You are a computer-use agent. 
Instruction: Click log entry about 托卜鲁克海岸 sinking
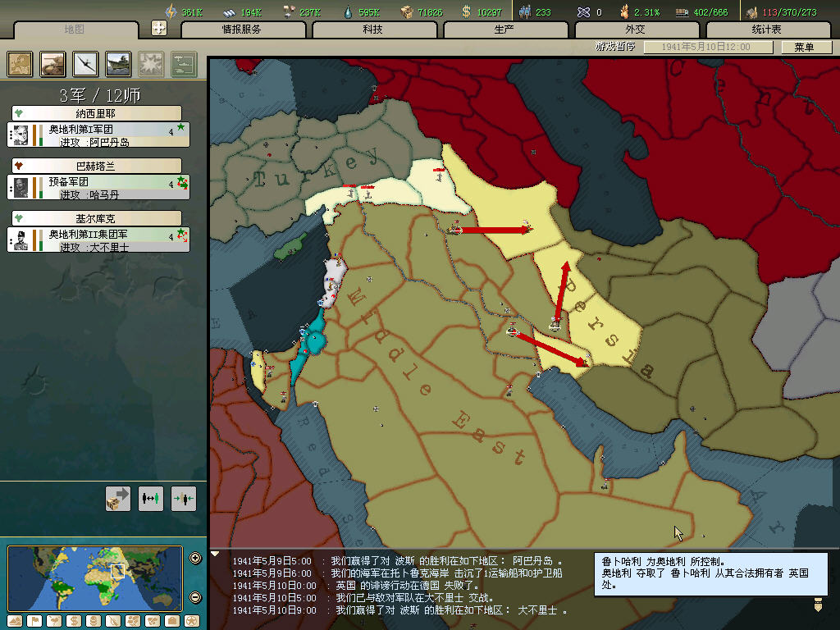click(x=397, y=573)
